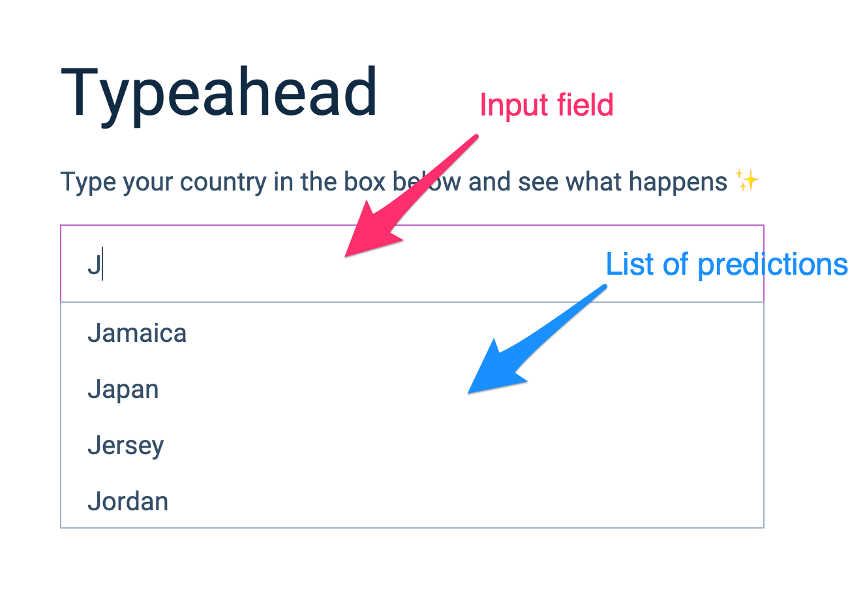Select Jersey from the predictions list
Image resolution: width=865 pixels, height=616 pixels.
125,445
